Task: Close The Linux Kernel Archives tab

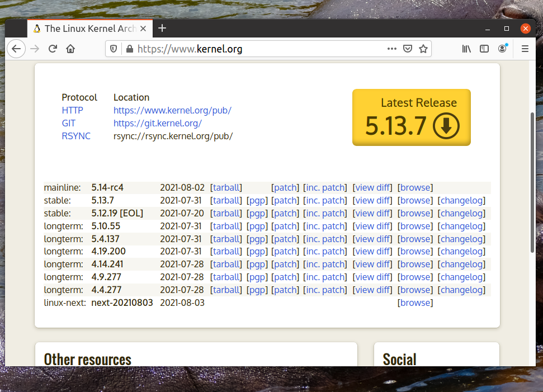Action: (143, 29)
